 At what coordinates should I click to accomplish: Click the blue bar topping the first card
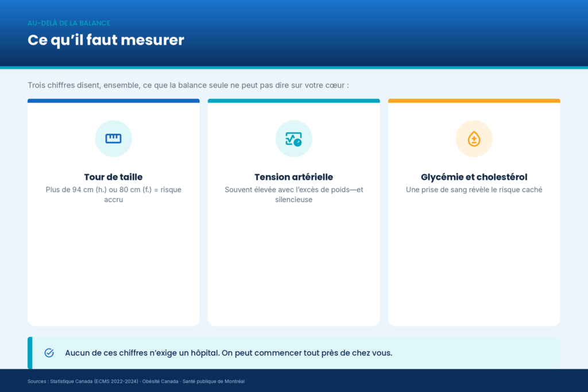113,101
